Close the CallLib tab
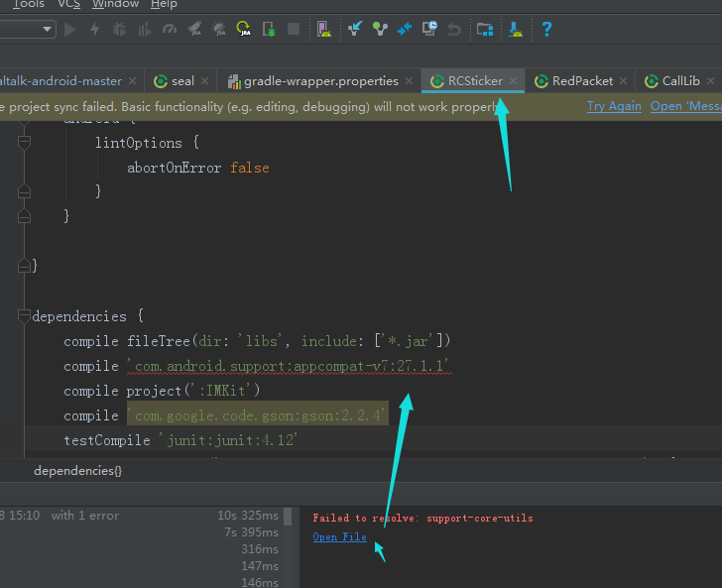Screen dimensions: 722x588 coord(710,81)
